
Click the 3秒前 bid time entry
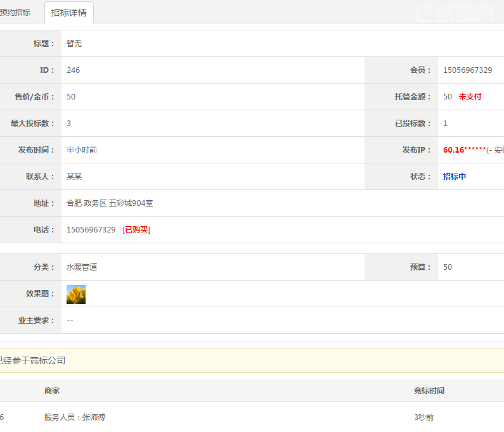click(423, 417)
